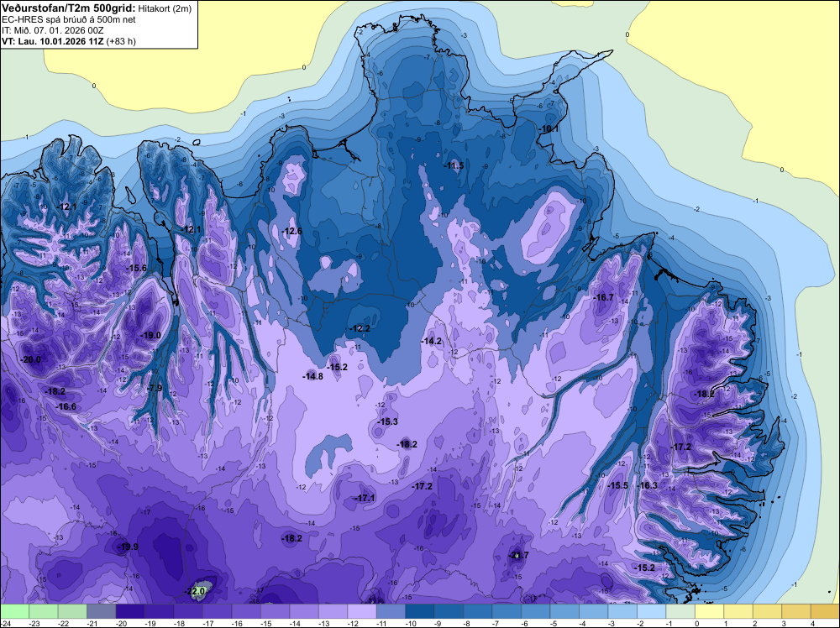Click the '-7.9' temperature value
The width and height of the screenshot is (840, 628).
(155, 388)
